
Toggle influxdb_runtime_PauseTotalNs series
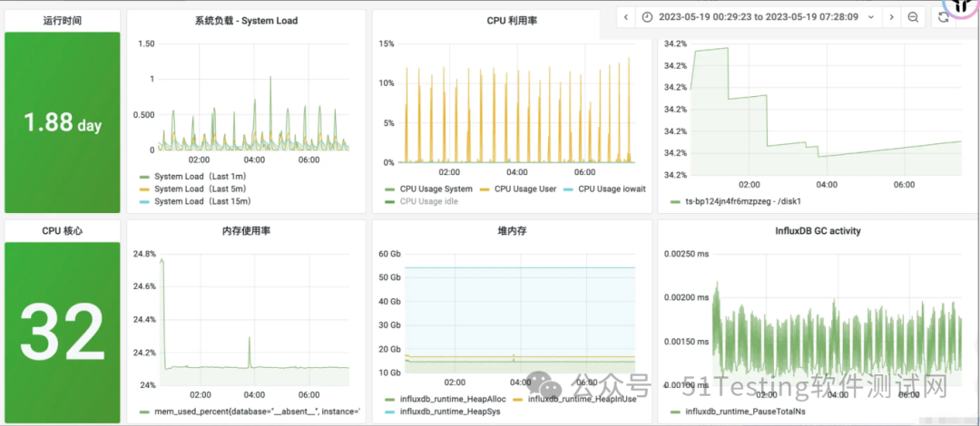pos(746,411)
